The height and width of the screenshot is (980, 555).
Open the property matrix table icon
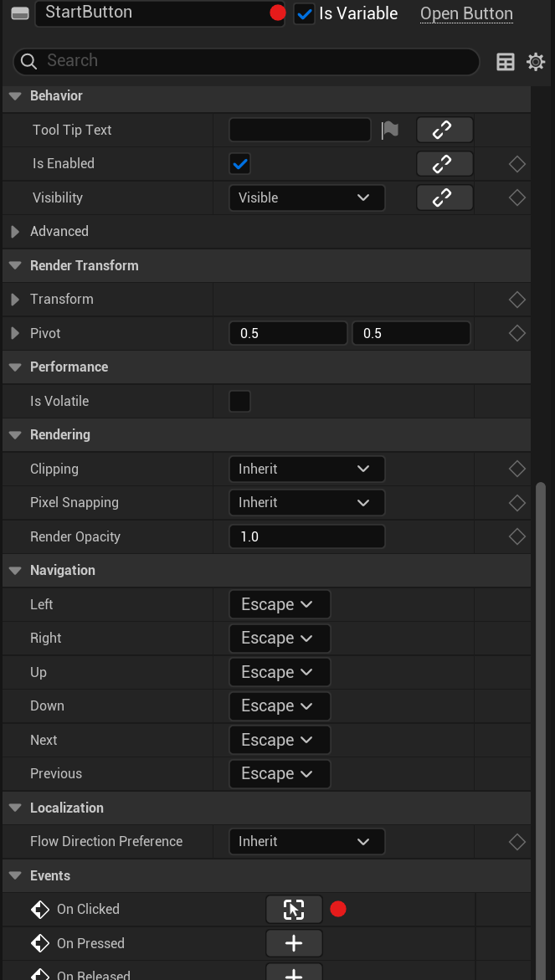coord(506,62)
